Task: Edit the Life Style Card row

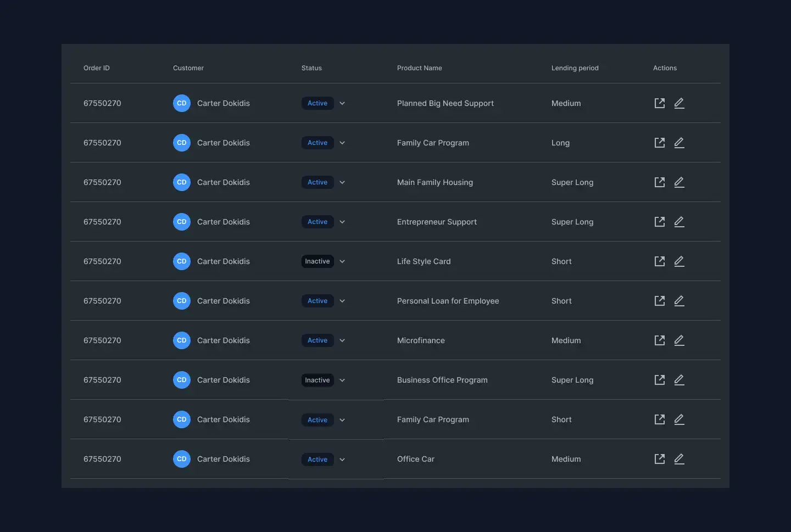Action: pyautogui.click(x=679, y=261)
